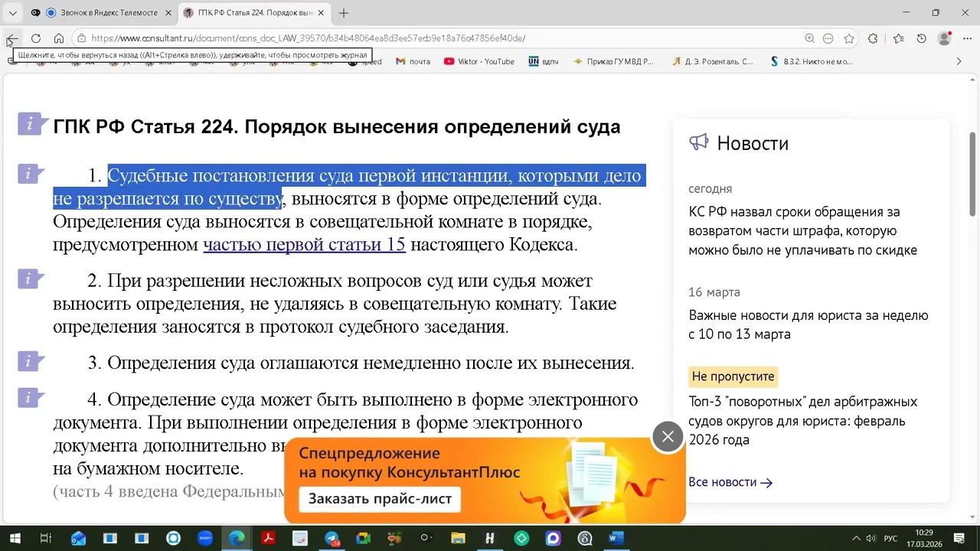Open Д. Э. Розенталь bookmark
The width and height of the screenshot is (980, 551).
(713, 61)
